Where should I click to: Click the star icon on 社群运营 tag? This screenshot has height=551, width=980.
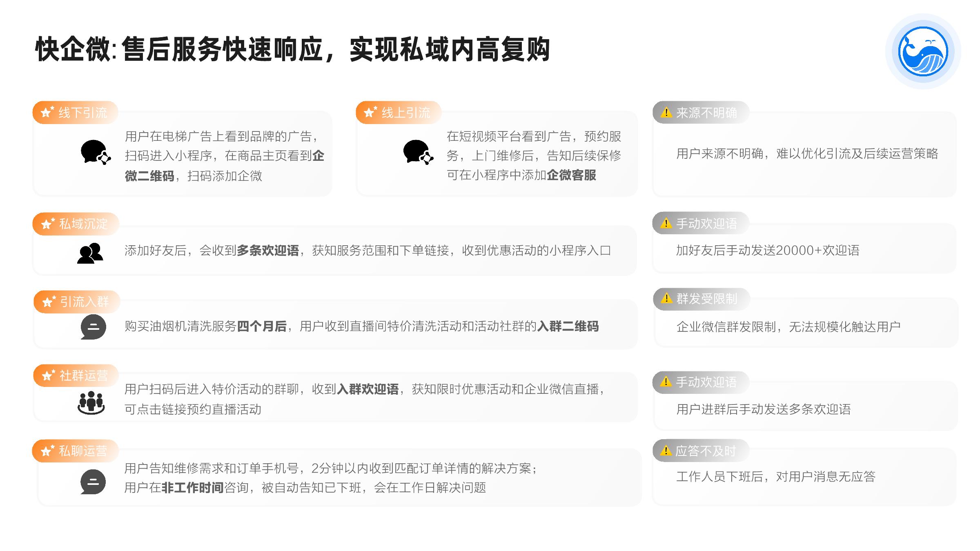point(48,375)
